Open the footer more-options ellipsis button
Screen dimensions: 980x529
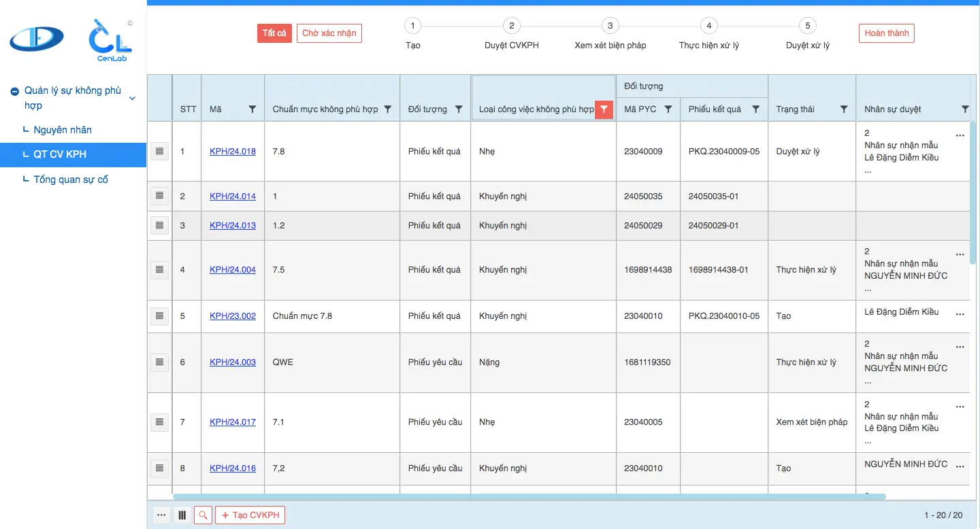pyautogui.click(x=161, y=515)
